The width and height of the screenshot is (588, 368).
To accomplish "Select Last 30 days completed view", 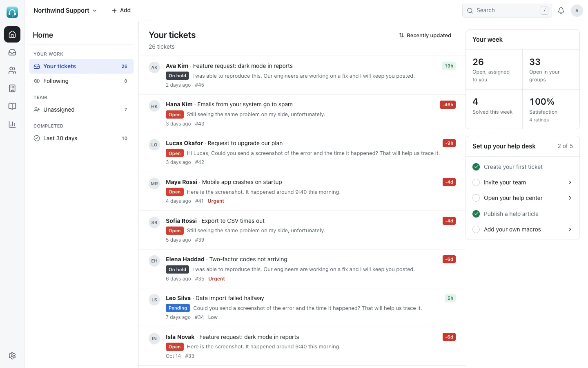I will (81, 138).
